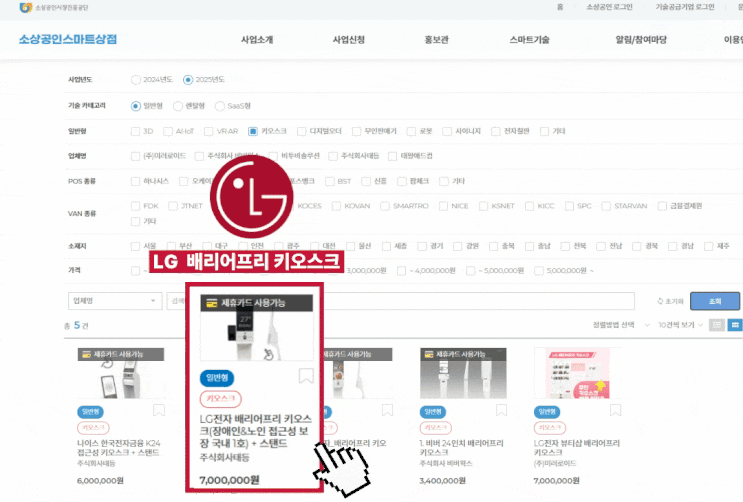Click the 소상공인 로그인 link
This screenshot has width=743, height=502.
tap(609, 7)
